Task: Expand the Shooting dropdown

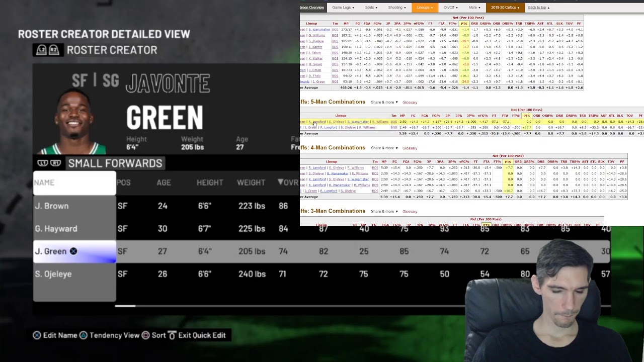Action: [397, 8]
